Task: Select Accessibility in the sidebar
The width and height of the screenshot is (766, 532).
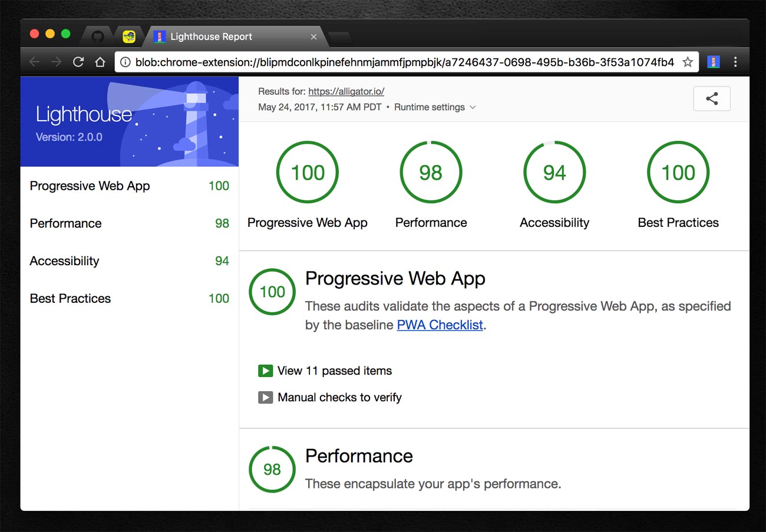Action: point(130,261)
